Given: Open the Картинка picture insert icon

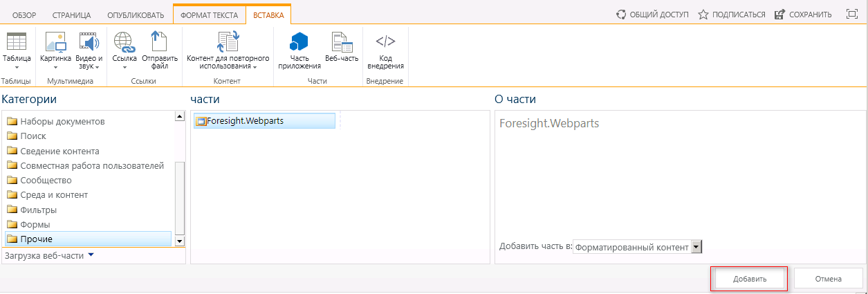Looking at the screenshot, I should pos(55,42).
